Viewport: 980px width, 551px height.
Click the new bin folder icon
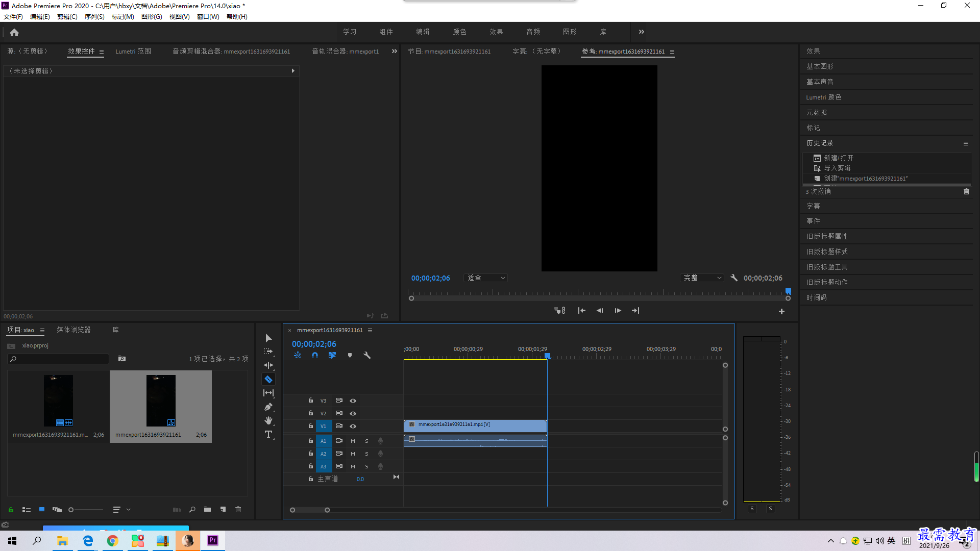[207, 509]
